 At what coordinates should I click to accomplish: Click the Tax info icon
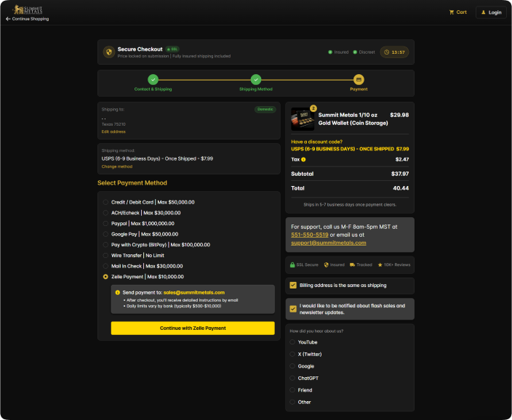click(x=303, y=160)
